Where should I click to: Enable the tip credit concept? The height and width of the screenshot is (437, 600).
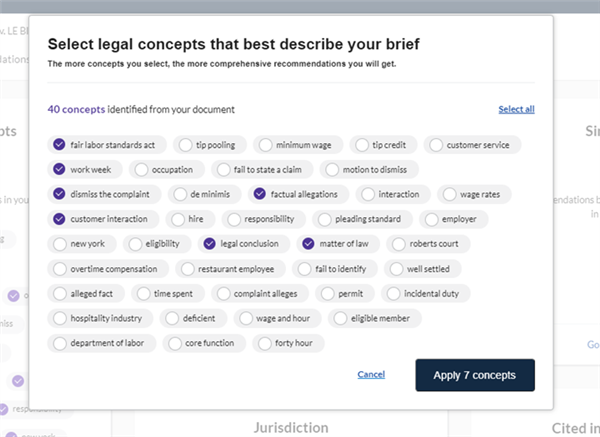(383, 145)
